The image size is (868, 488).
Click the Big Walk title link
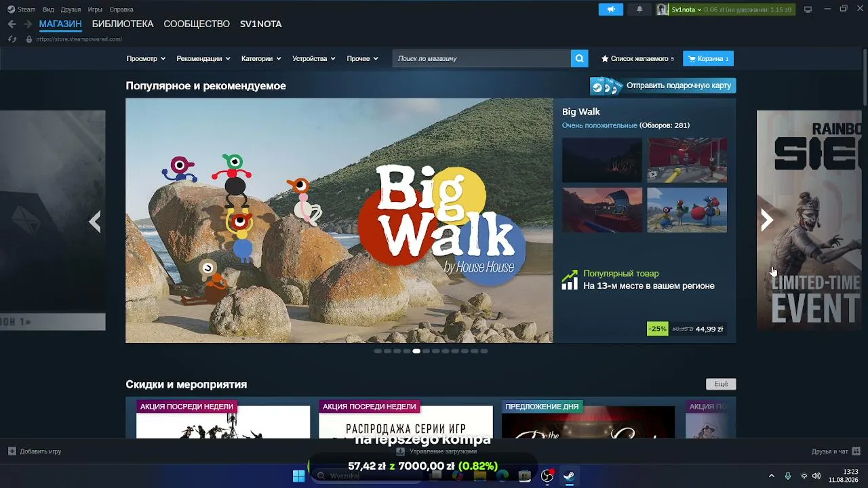(581, 112)
